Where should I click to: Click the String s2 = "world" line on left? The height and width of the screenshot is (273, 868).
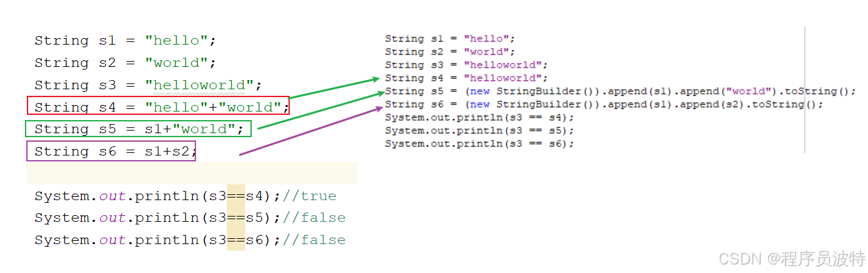tap(125, 63)
